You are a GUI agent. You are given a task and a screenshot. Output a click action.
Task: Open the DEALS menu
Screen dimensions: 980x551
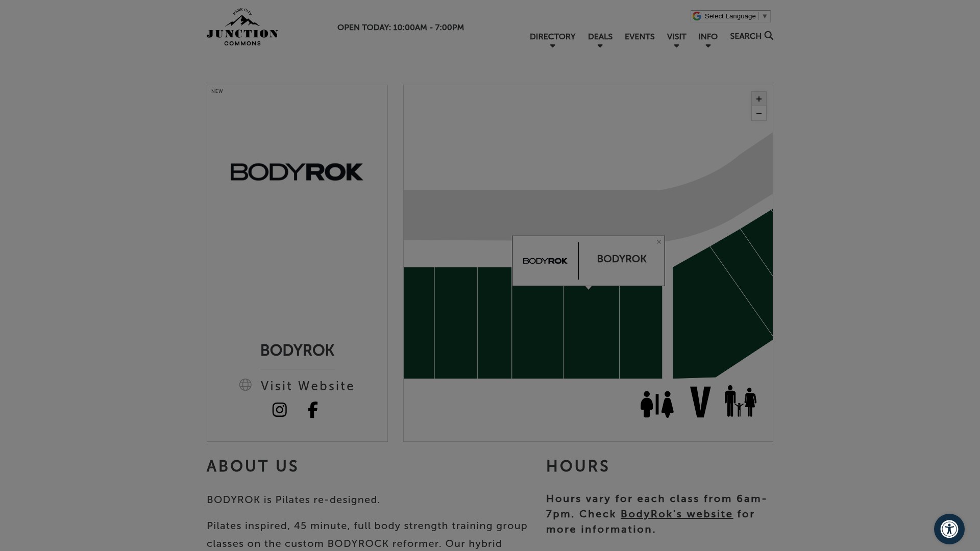600,37
